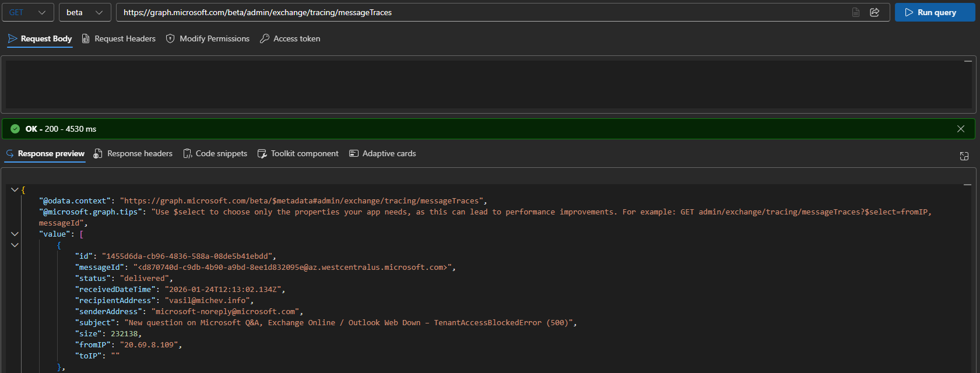Click the size value 232138
Screen dimensions: 980x373
(124, 334)
